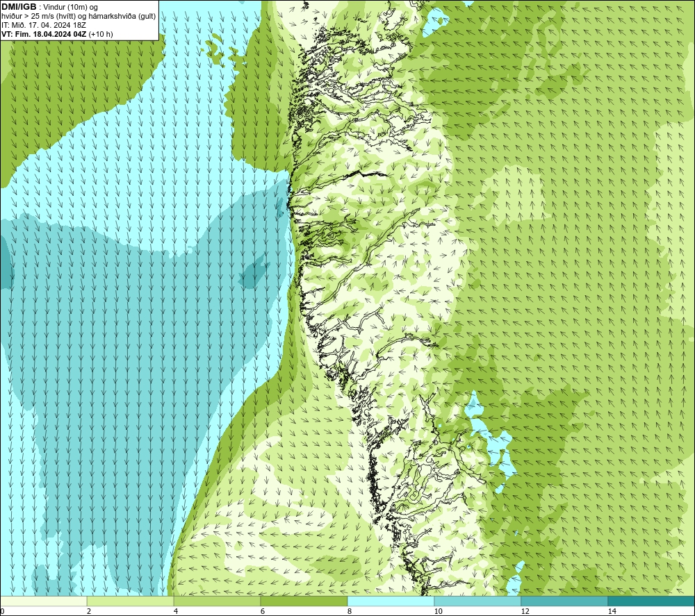Click scale label '14' on color bar

[x=612, y=611]
